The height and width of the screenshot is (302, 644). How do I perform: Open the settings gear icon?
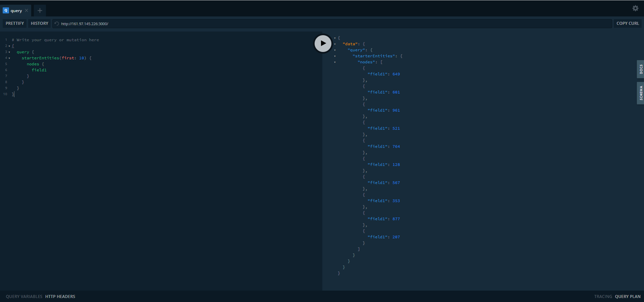pos(635,8)
